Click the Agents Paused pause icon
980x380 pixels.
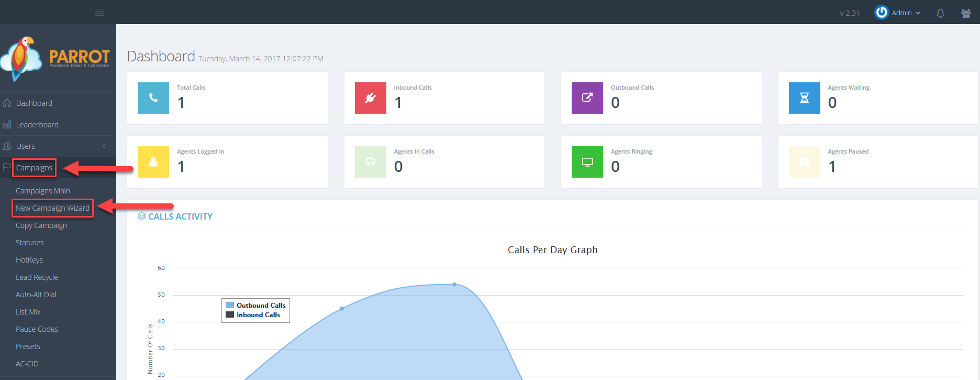tap(805, 162)
